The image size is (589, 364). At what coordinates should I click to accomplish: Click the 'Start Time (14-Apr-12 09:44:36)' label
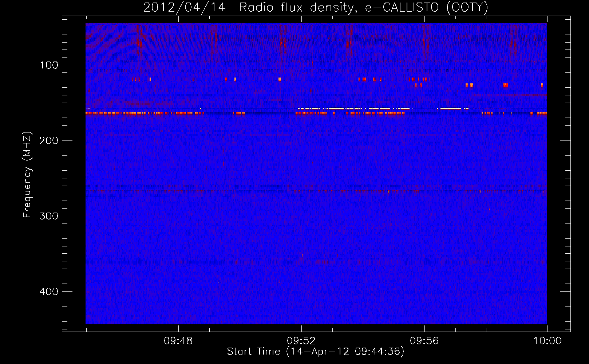coord(316,352)
